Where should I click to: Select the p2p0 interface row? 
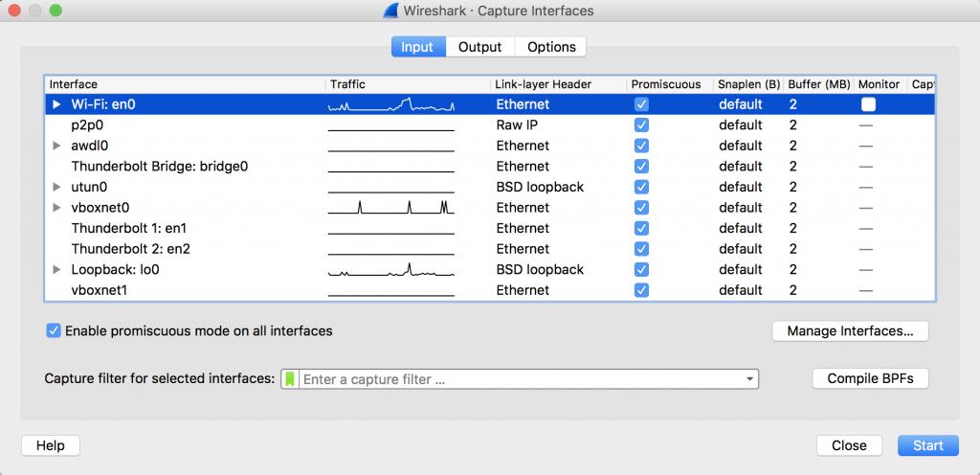pyautogui.click(x=490, y=125)
